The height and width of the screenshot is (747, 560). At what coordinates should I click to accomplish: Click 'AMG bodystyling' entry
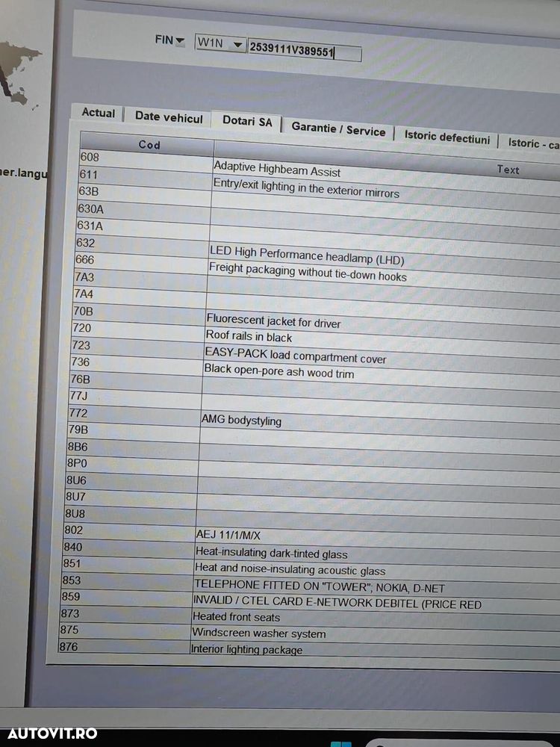pos(241,420)
